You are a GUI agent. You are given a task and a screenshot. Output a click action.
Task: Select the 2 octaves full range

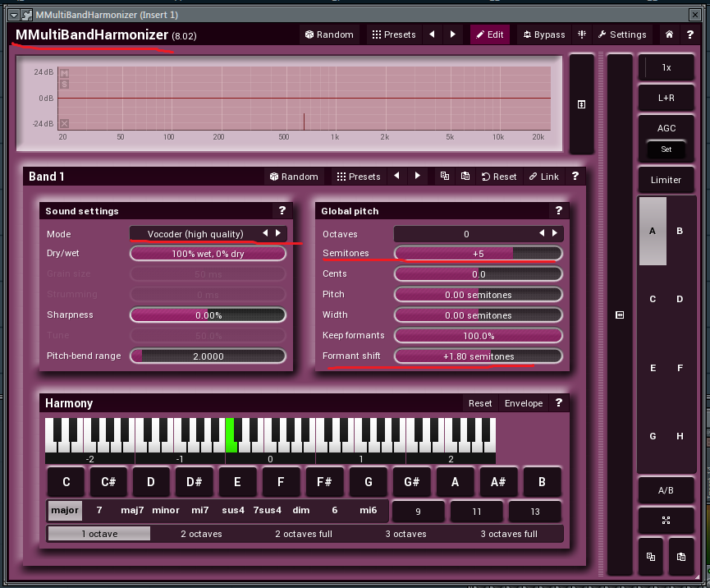(304, 534)
